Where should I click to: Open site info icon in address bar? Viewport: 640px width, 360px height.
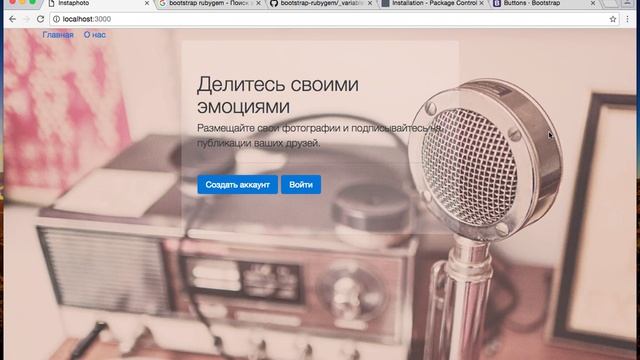click(x=57, y=19)
